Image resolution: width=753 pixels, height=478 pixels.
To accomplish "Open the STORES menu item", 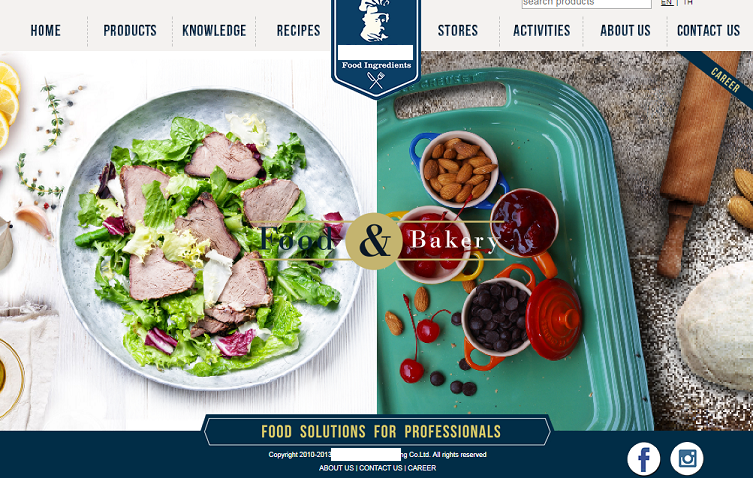I will pyautogui.click(x=458, y=31).
